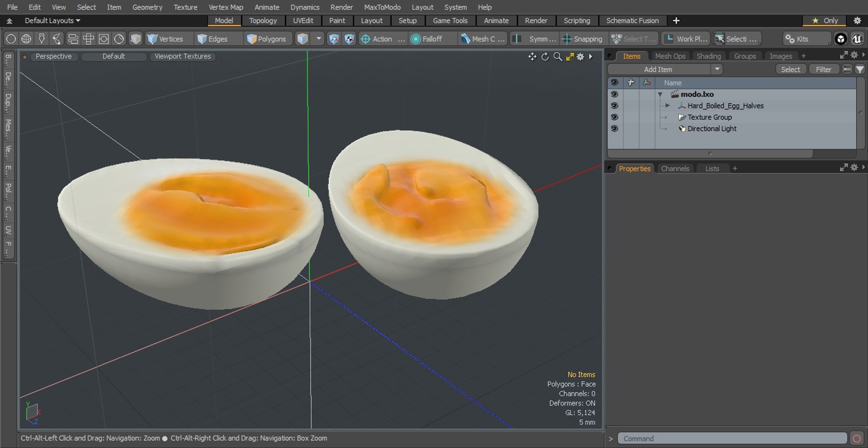
Task: Switch to Vertices selection mode
Action: pyautogui.click(x=165, y=39)
